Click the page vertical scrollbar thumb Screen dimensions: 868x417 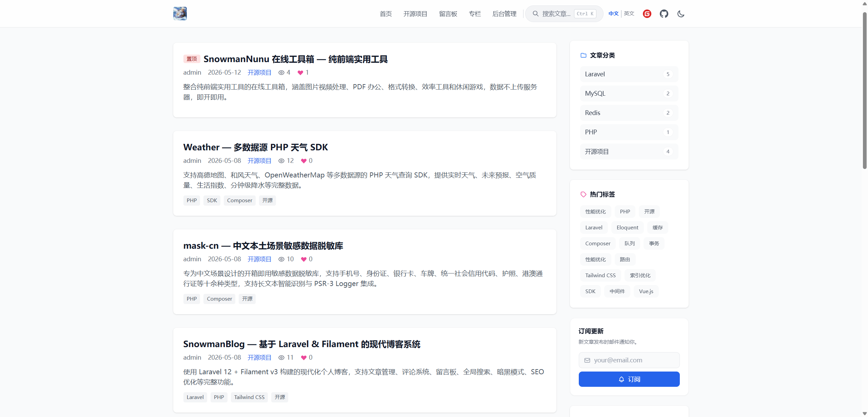pos(865,91)
